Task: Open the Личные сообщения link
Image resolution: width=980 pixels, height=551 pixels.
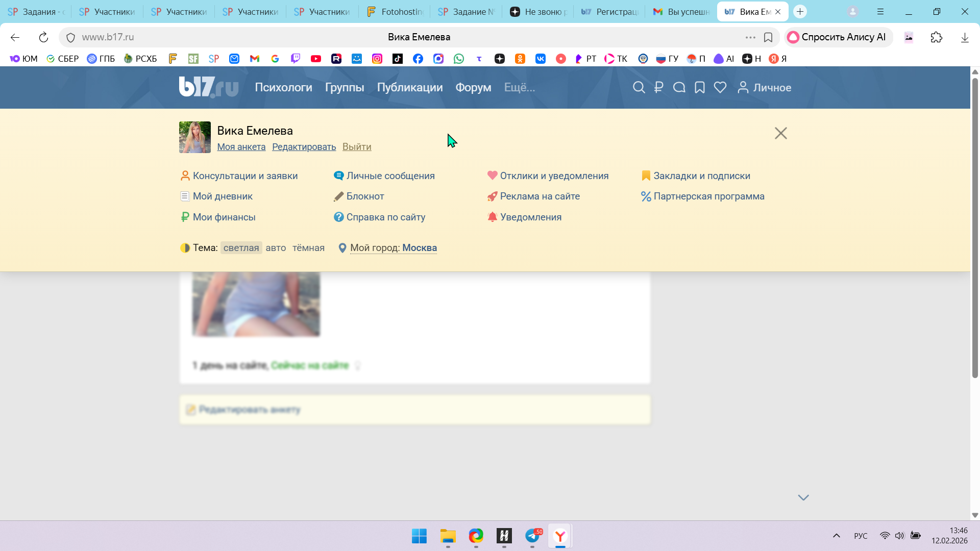Action: (x=390, y=176)
